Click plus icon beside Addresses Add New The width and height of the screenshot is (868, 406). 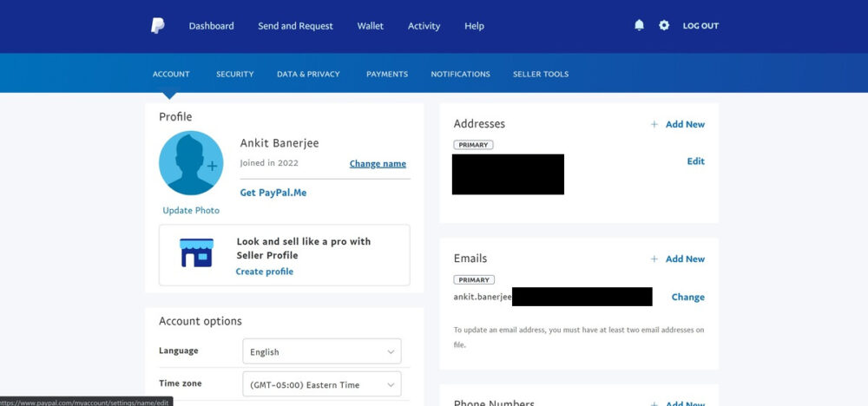pos(654,124)
